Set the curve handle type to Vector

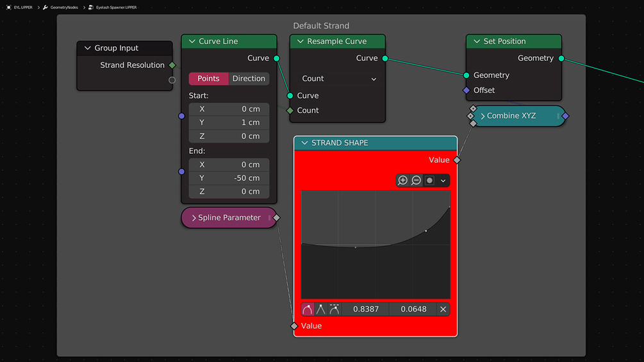[x=321, y=309]
